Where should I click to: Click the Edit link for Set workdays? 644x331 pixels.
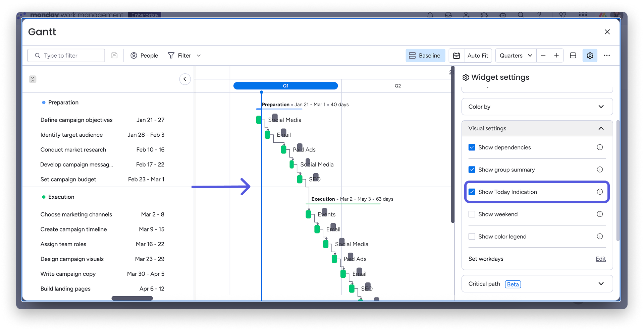point(600,259)
